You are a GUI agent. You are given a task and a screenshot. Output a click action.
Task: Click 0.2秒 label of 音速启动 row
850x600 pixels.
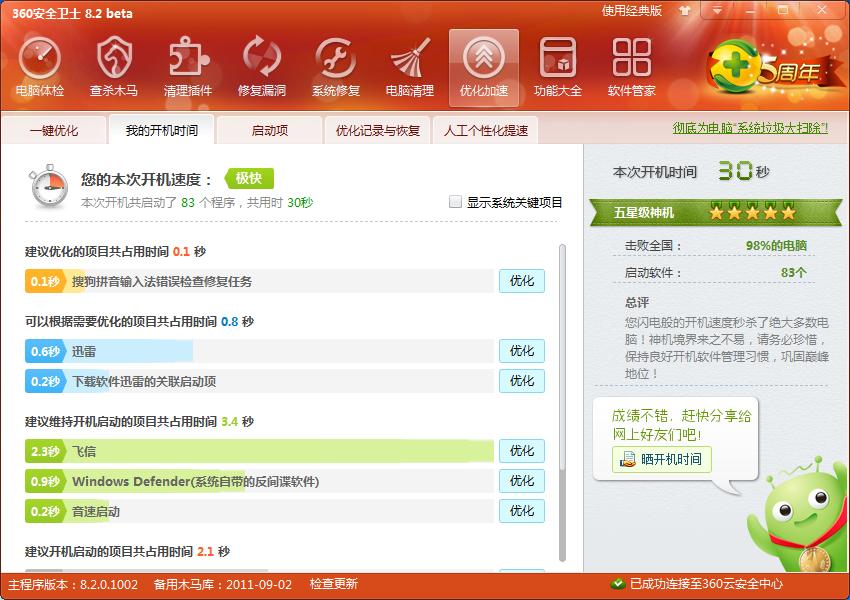coord(45,511)
